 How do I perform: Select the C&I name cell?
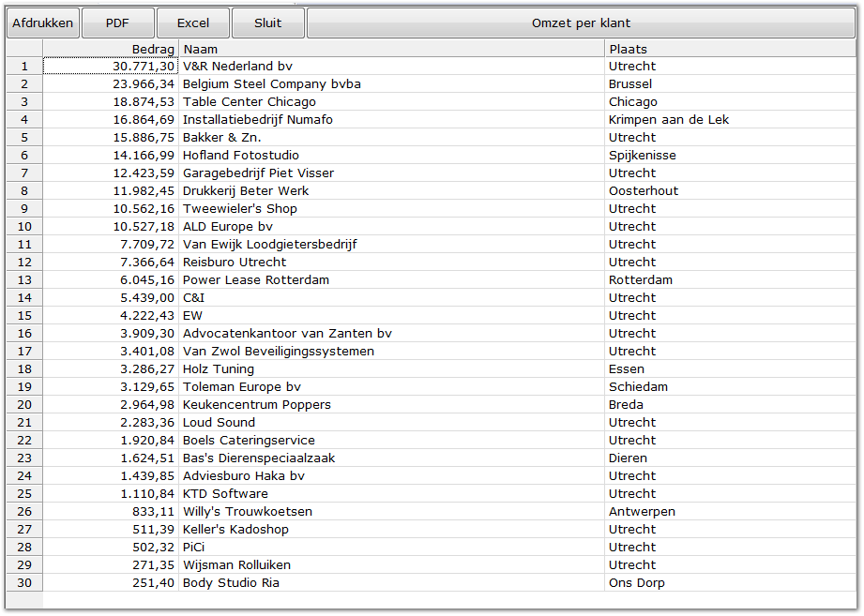pyautogui.click(x=392, y=297)
